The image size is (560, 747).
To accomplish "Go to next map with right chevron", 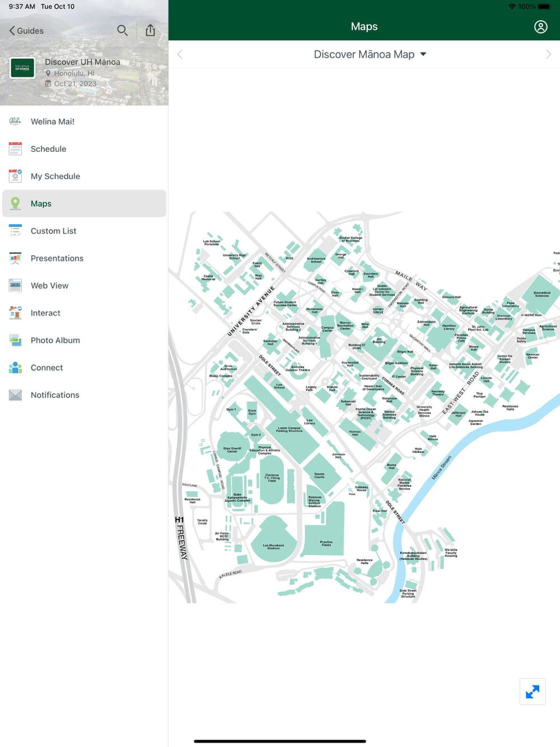I will [x=548, y=54].
